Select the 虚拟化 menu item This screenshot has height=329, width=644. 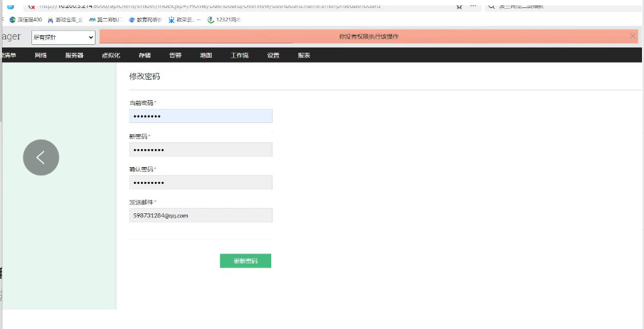coord(111,56)
